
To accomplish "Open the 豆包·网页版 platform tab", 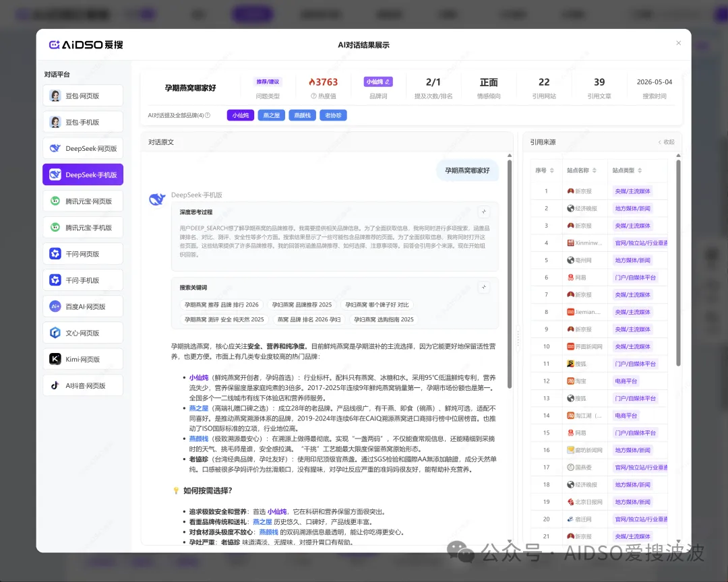I will [x=83, y=96].
